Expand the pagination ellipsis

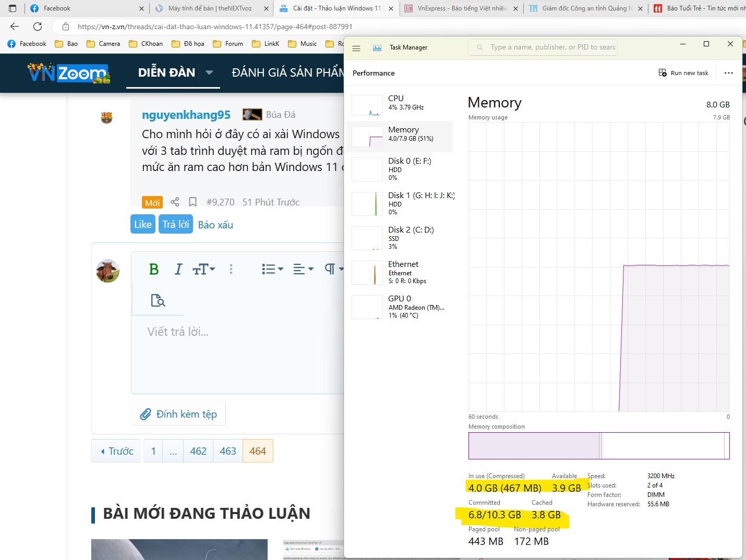[173, 451]
